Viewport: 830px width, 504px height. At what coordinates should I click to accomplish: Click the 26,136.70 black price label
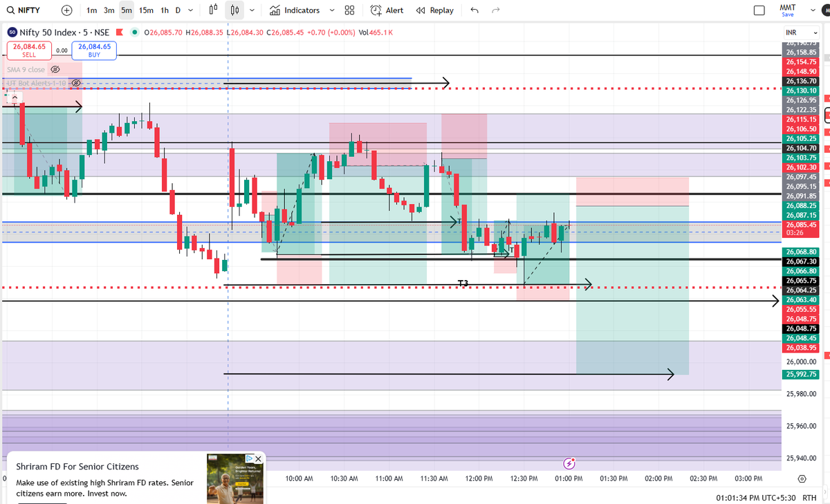(x=801, y=81)
